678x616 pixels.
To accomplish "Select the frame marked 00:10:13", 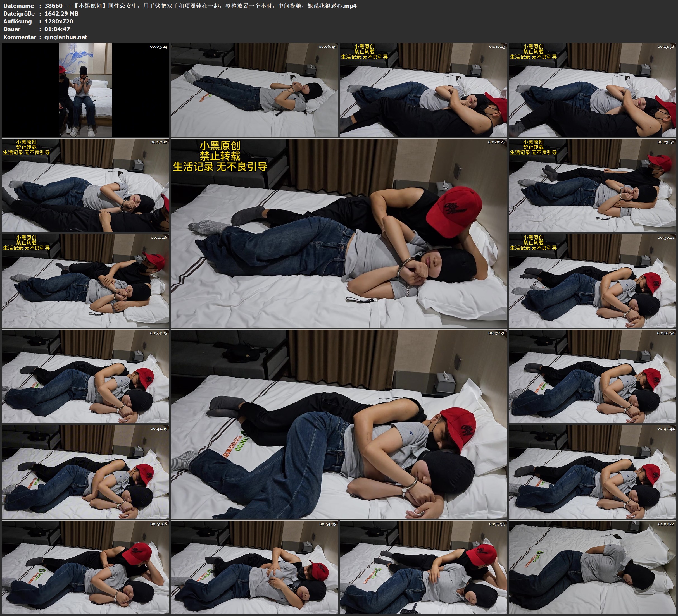I will pyautogui.click(x=424, y=89).
